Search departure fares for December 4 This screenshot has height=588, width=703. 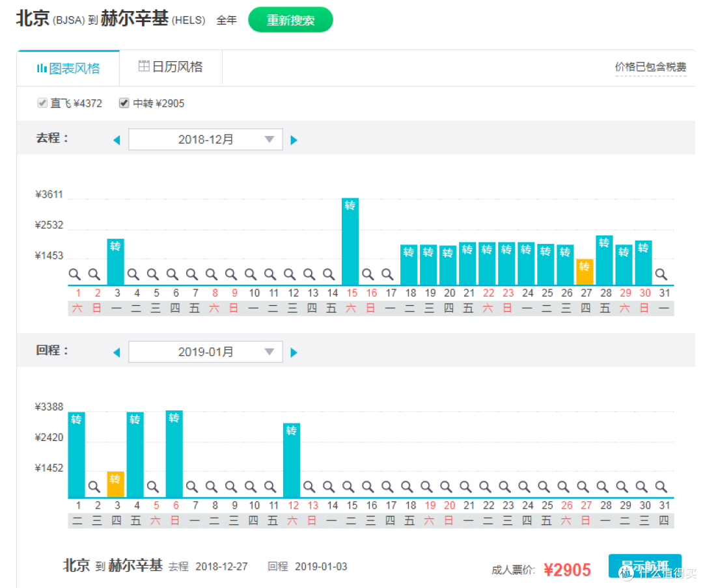click(133, 274)
